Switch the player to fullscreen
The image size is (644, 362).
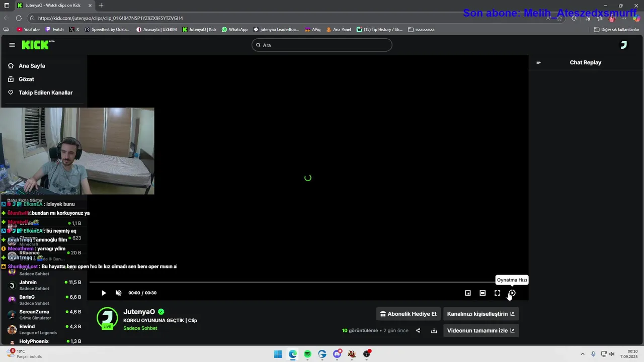498,293
